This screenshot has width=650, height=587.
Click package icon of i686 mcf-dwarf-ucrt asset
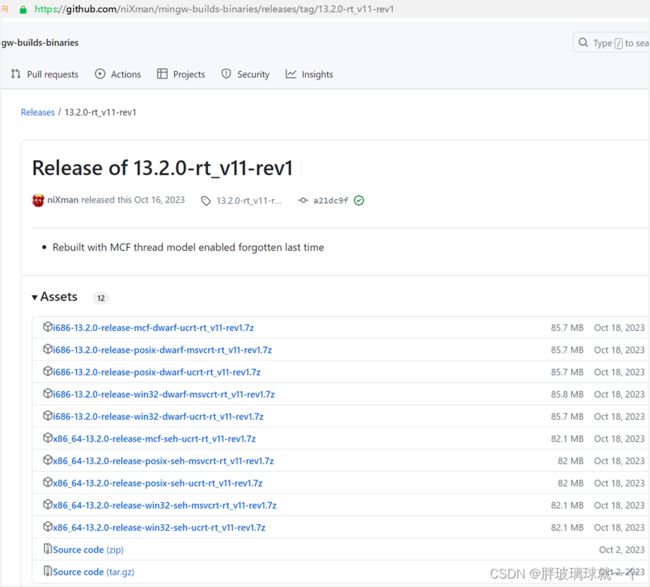tap(48, 327)
